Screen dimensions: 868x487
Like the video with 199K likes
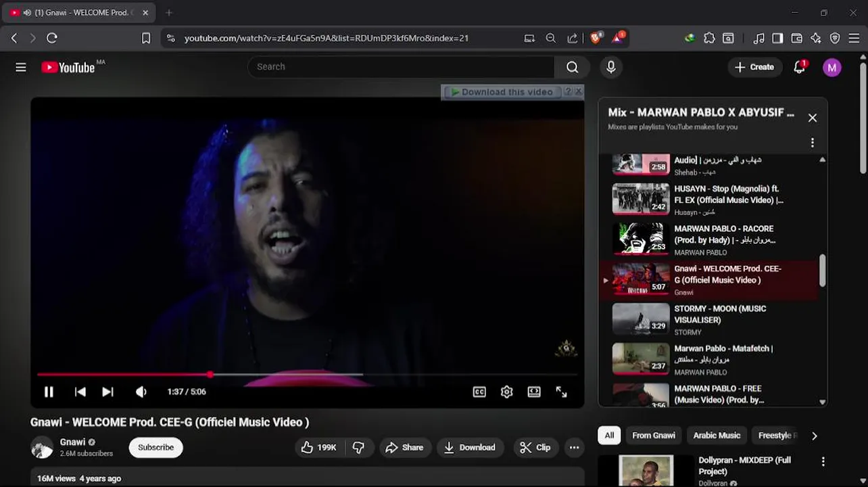319,447
